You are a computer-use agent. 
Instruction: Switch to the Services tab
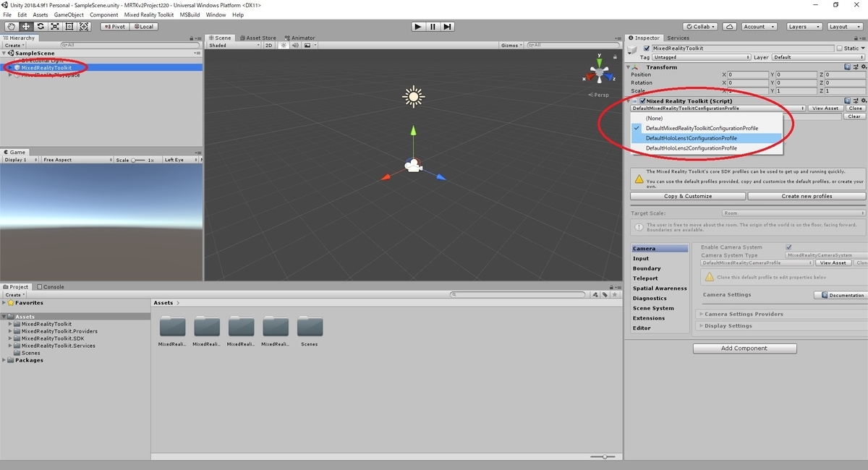[x=678, y=38]
